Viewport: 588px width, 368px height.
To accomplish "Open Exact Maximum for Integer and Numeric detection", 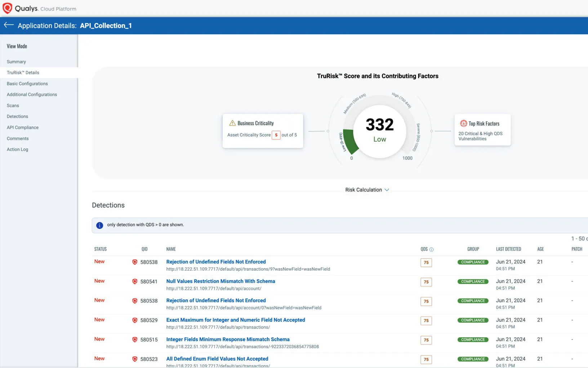I will pos(235,320).
